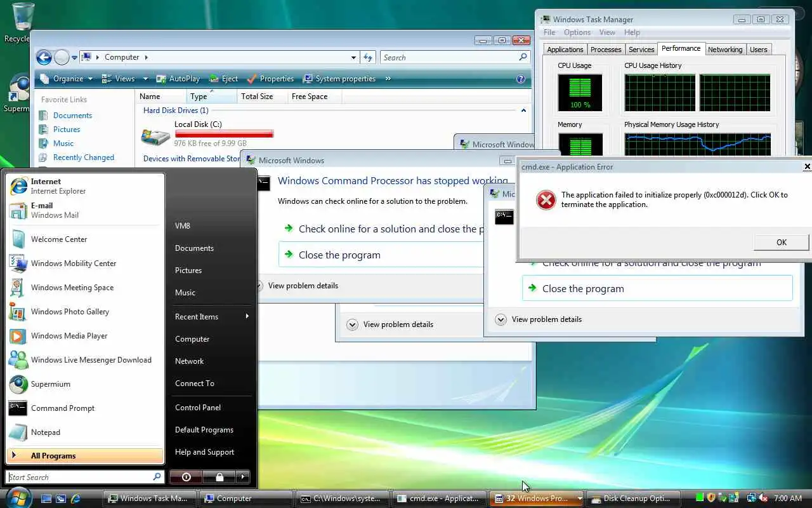812x508 pixels.
Task: Open the shutdown options arrow in Start menu
Action: pyautogui.click(x=243, y=477)
